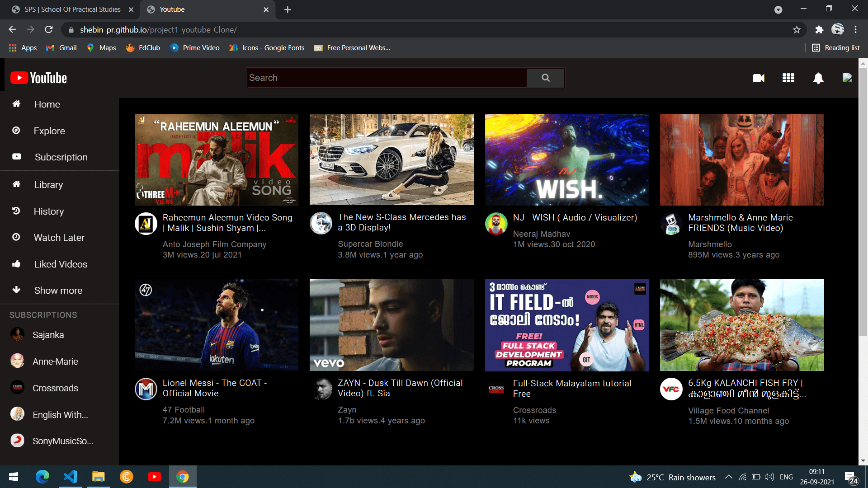Open the Anne-Marie subscription channel
This screenshot has height=488, width=868.
55,361
